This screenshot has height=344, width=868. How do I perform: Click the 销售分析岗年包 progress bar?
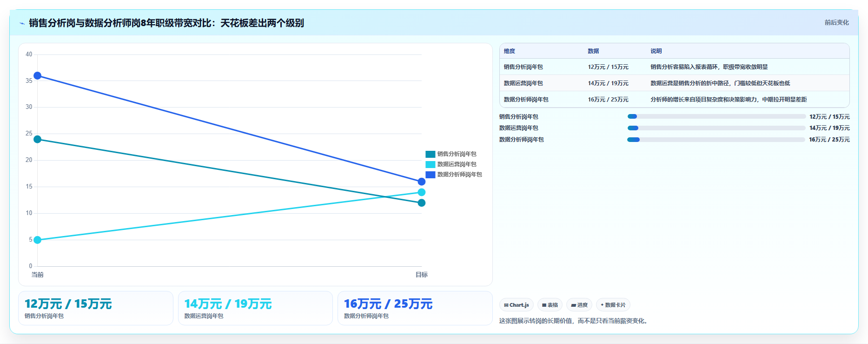(x=716, y=116)
